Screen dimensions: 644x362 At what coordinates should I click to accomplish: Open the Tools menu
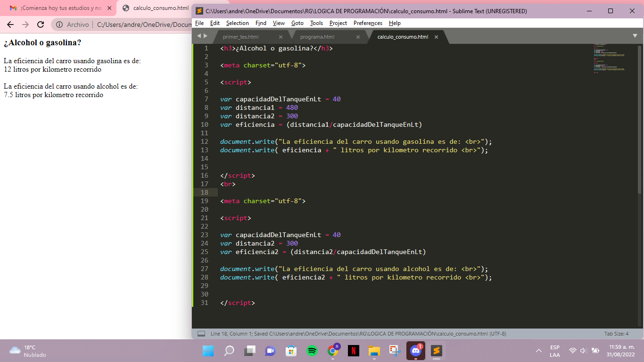point(316,23)
